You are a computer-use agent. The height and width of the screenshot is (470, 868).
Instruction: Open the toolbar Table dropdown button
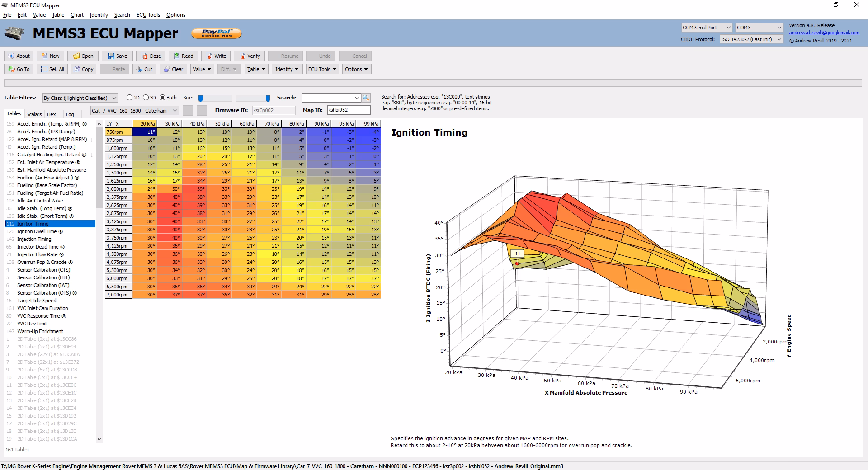[x=256, y=69]
